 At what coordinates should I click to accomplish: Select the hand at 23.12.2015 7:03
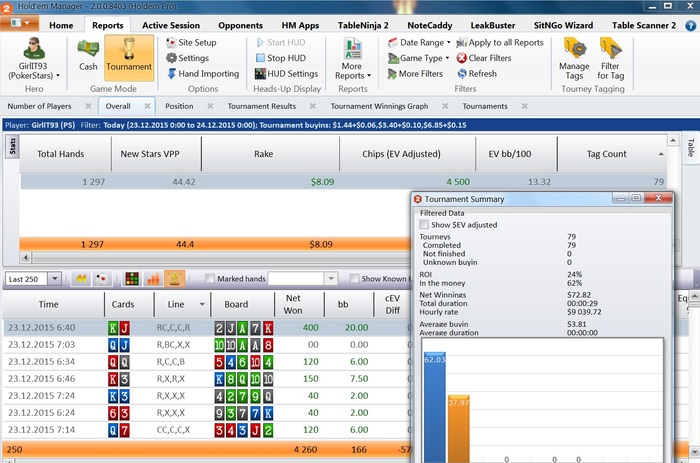pos(205,345)
